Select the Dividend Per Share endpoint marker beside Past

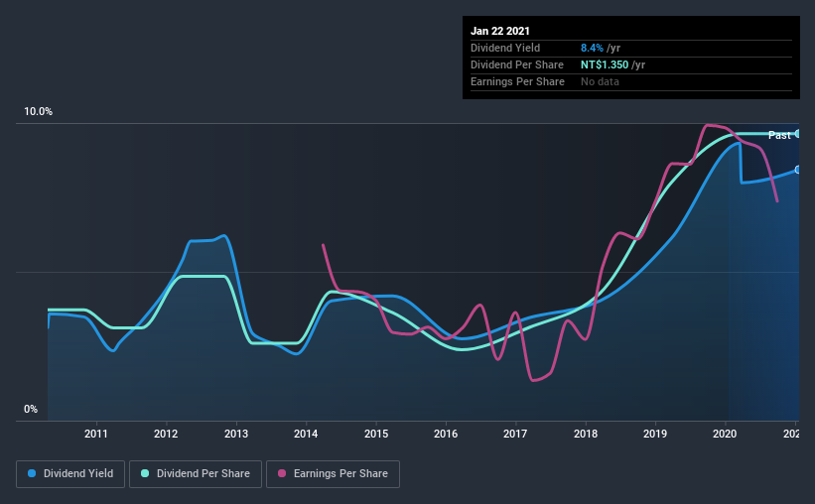tap(798, 134)
